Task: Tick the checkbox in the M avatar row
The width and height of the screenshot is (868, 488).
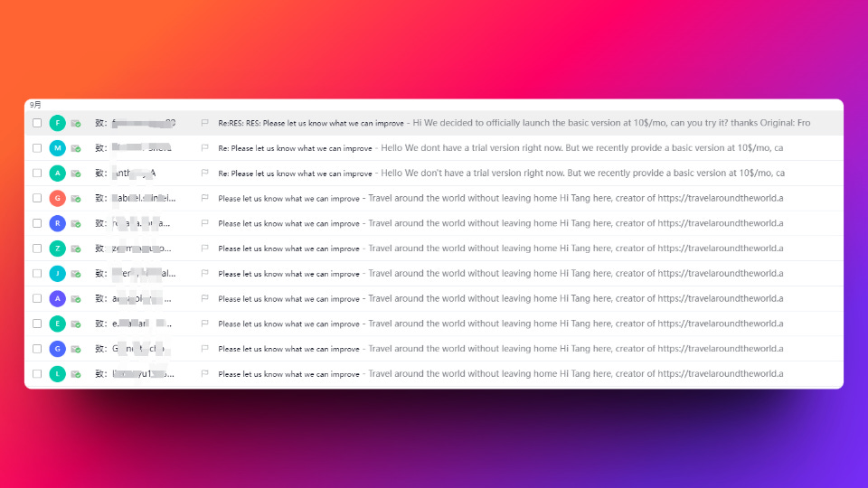Action: pos(37,147)
